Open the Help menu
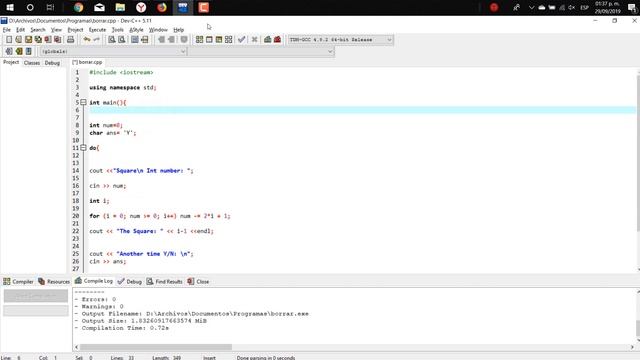 point(178,30)
